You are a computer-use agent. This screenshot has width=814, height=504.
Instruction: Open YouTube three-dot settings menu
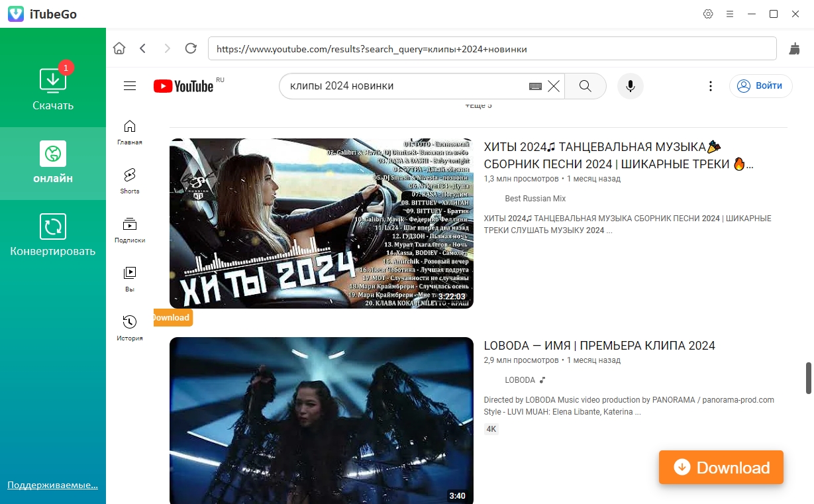coord(710,86)
